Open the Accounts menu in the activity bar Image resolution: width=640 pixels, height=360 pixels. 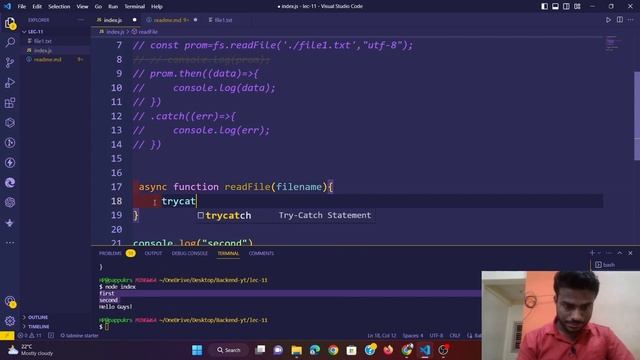pos(10,301)
